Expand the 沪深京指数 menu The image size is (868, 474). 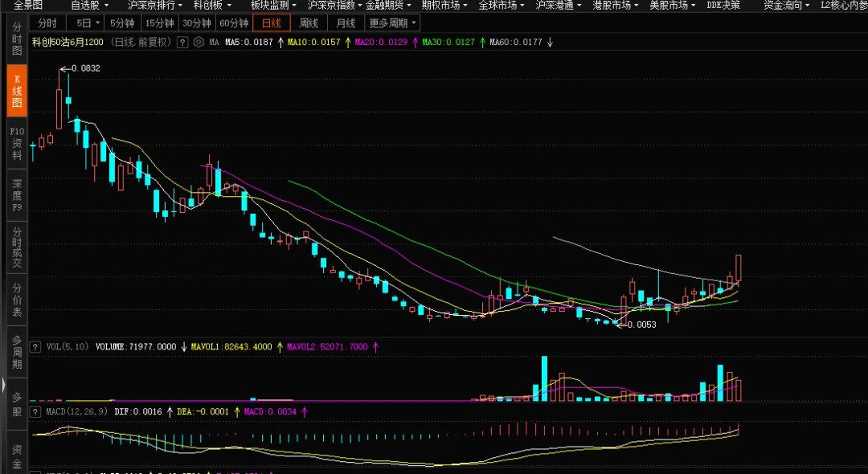[x=335, y=5]
